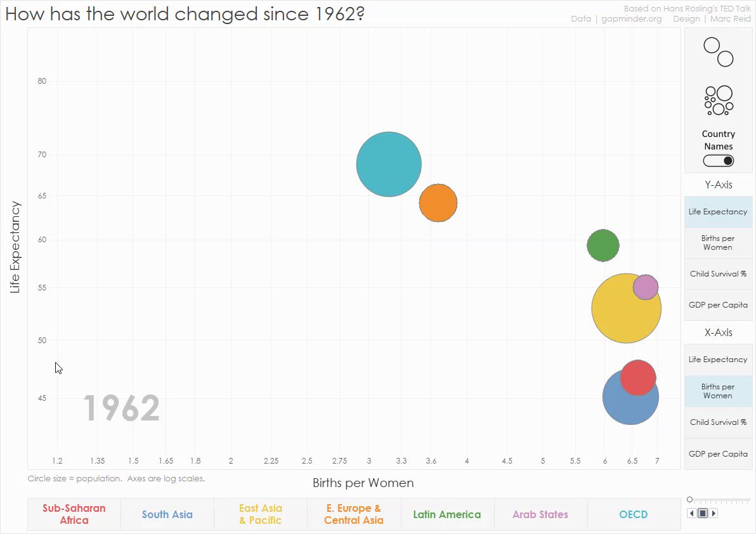Click the Hans Rosling TED Talk credit
The height and width of the screenshot is (534, 756).
(x=687, y=8)
